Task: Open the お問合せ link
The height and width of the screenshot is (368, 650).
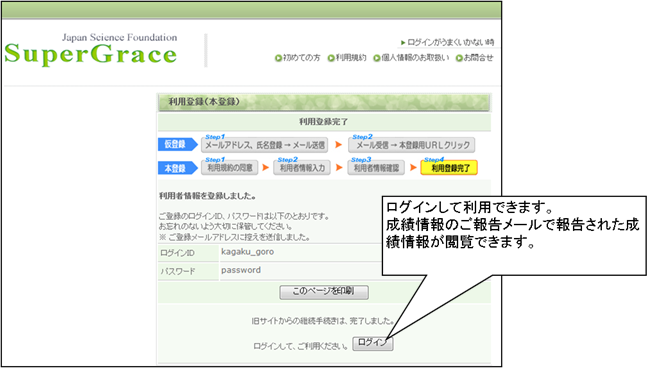Action: coord(478,58)
